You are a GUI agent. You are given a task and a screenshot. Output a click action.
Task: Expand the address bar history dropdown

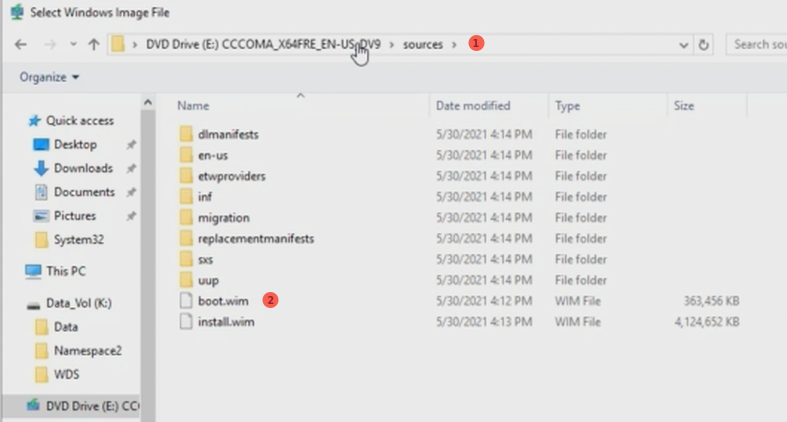[x=683, y=45]
